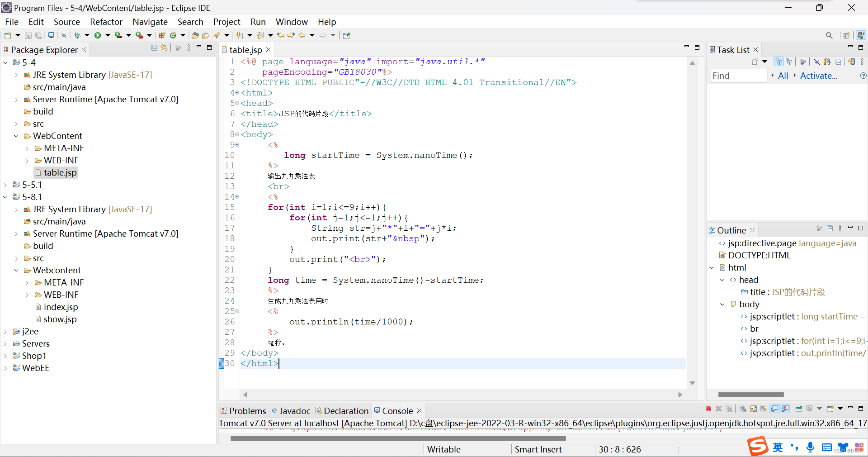Image resolution: width=868 pixels, height=457 pixels.
Task: Open the Project menu
Action: point(227,22)
